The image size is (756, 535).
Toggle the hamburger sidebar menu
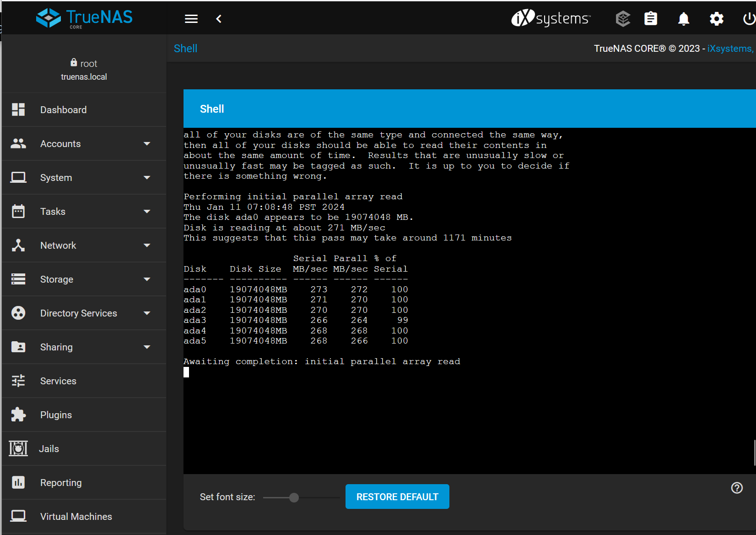click(191, 19)
